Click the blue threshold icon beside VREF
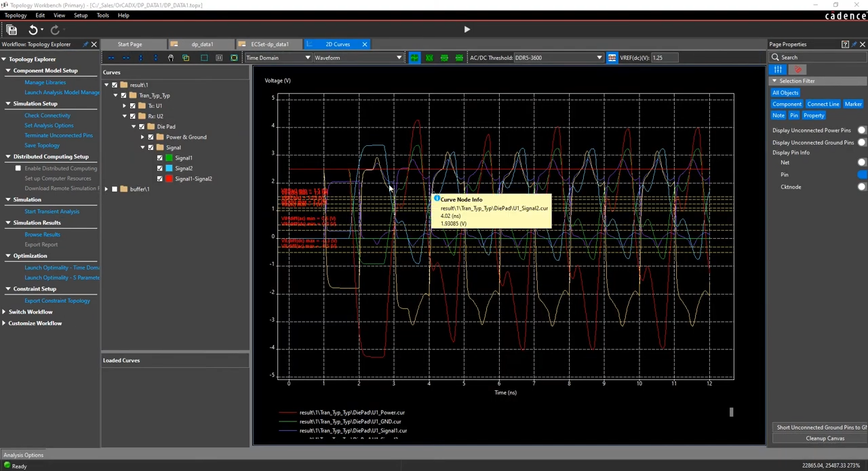The height and width of the screenshot is (471, 868). pyautogui.click(x=612, y=58)
